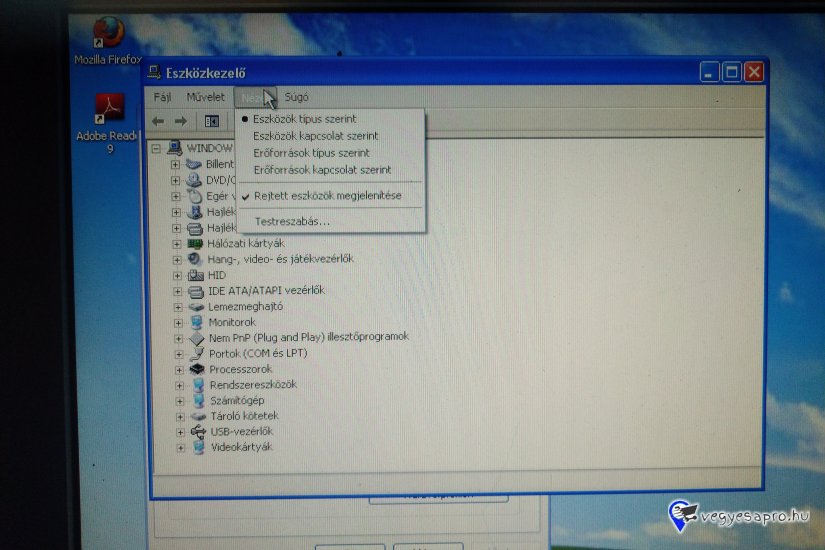Select Eszközök típus szerint radio option
The height and width of the screenshot is (550, 825).
(x=304, y=119)
